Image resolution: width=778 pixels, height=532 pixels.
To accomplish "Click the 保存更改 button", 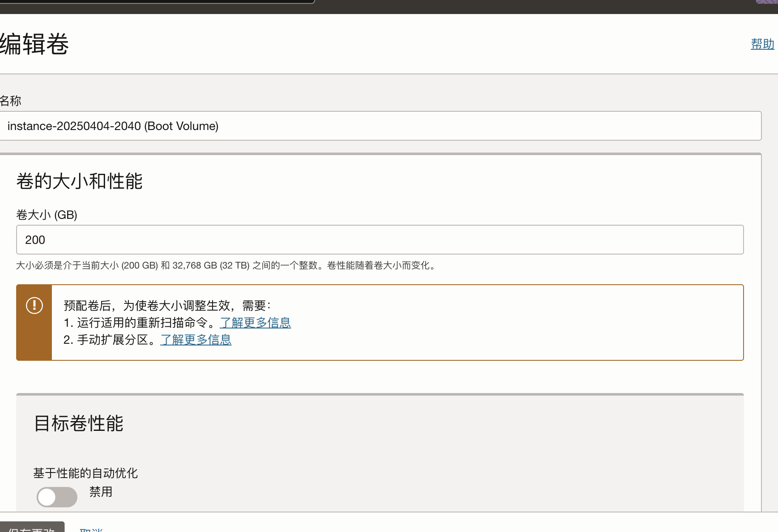I will coord(32,528).
